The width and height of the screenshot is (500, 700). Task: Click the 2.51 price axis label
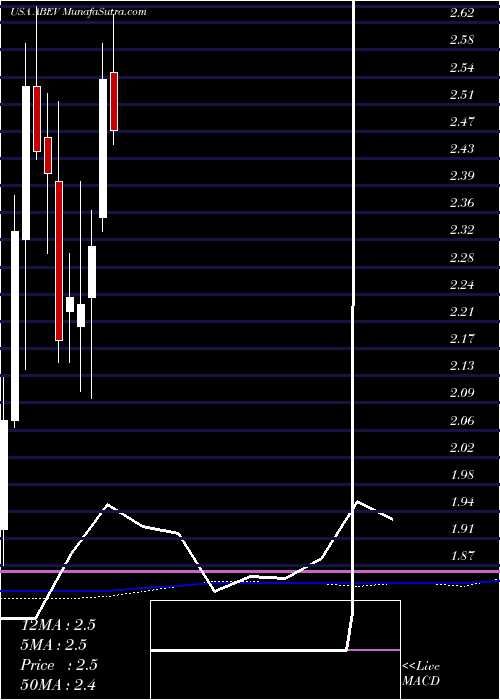click(x=462, y=95)
